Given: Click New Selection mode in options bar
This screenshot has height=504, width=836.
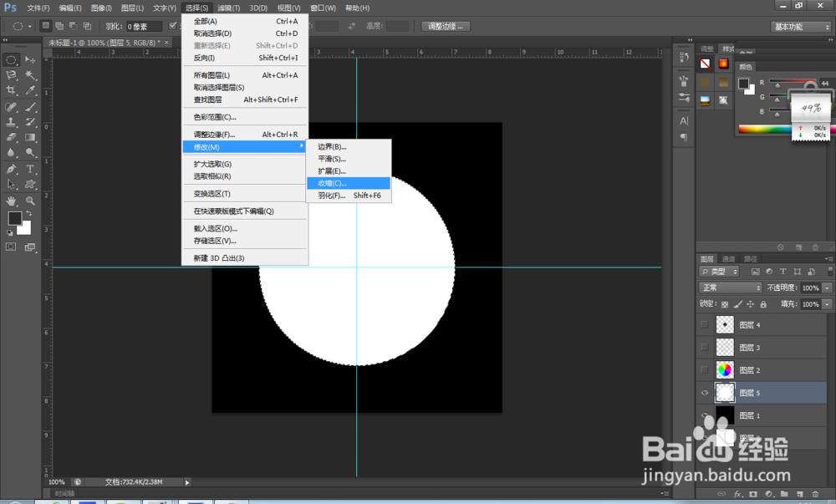Looking at the screenshot, I should click(x=46, y=26).
